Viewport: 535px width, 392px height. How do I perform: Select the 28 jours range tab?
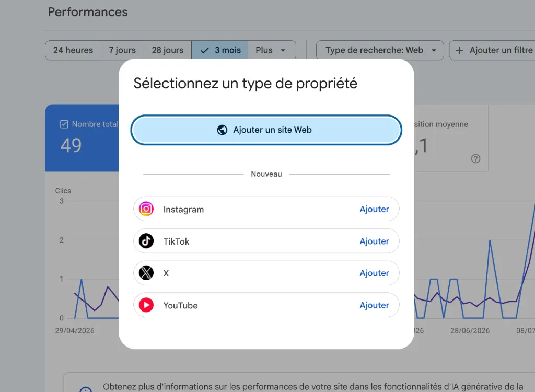(x=168, y=50)
